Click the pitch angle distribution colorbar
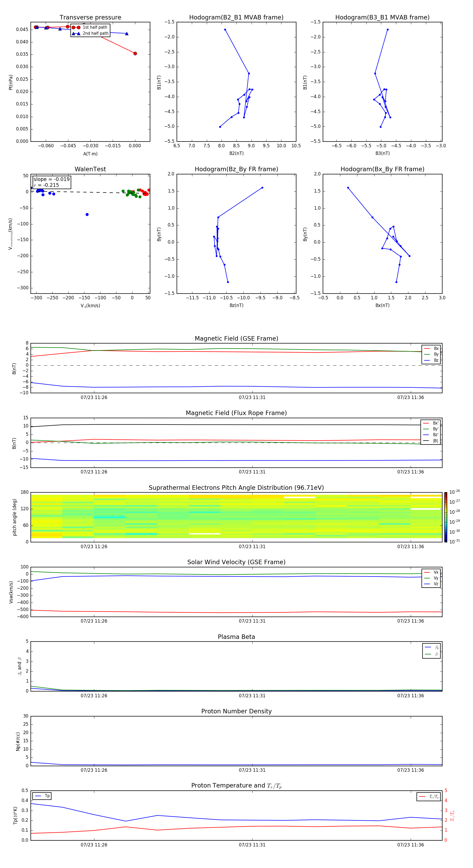 pos(445,517)
